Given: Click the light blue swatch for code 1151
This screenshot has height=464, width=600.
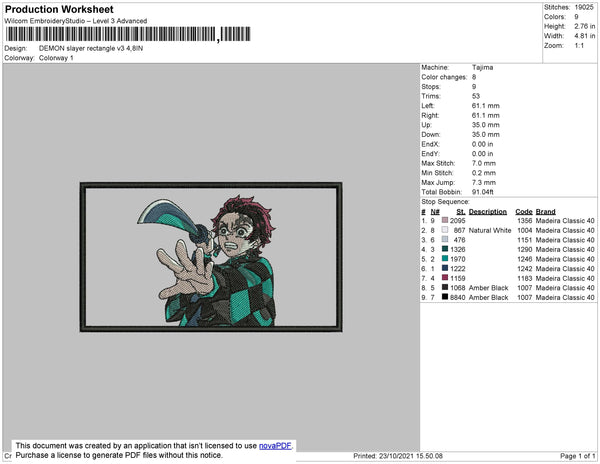Looking at the screenshot, I should coord(445,239).
